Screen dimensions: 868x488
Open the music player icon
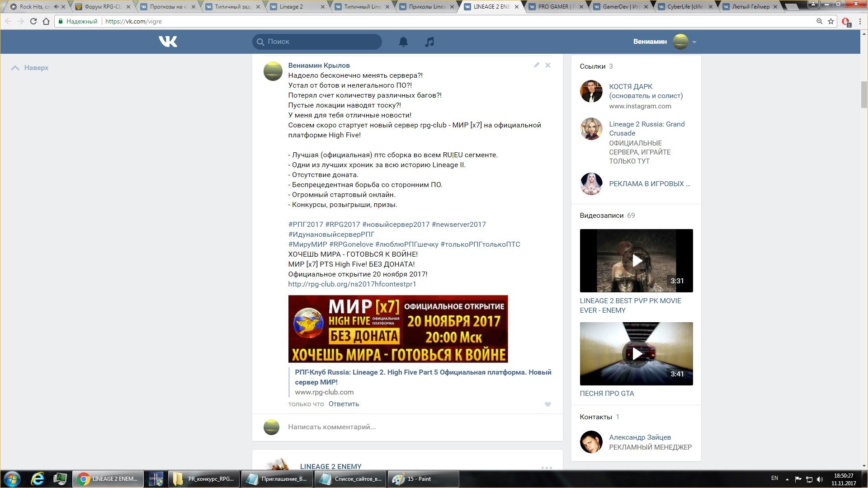point(429,42)
